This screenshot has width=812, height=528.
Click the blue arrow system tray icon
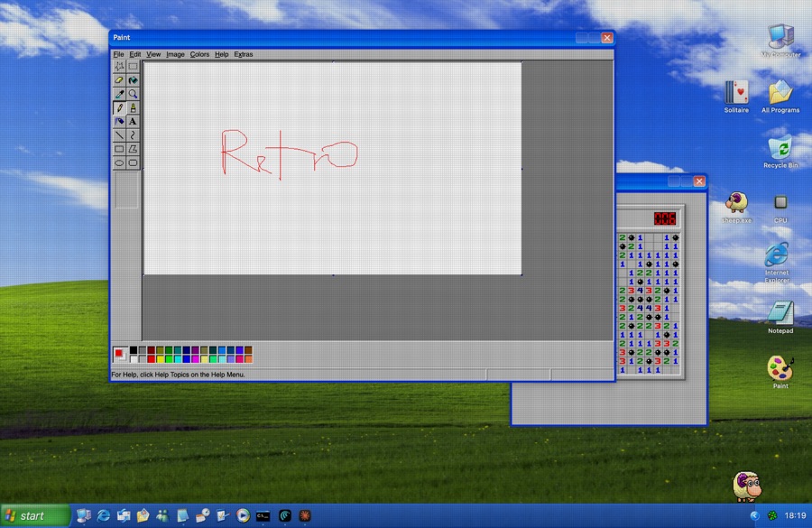click(754, 515)
